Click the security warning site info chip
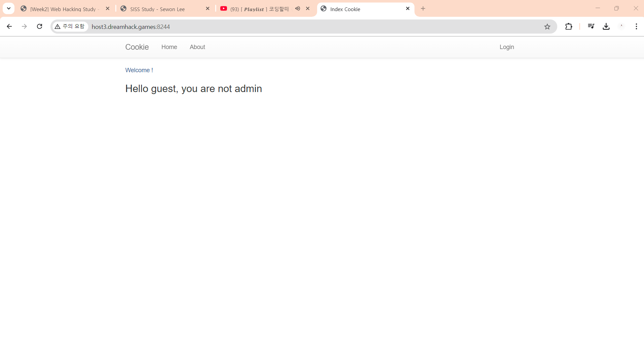644x342 pixels. click(70, 27)
